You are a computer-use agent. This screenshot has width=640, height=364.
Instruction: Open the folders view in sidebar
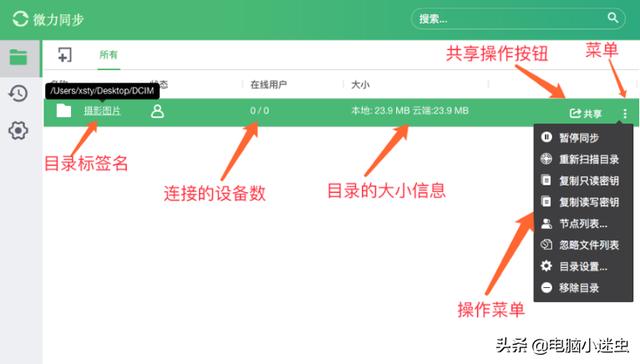click(x=19, y=57)
